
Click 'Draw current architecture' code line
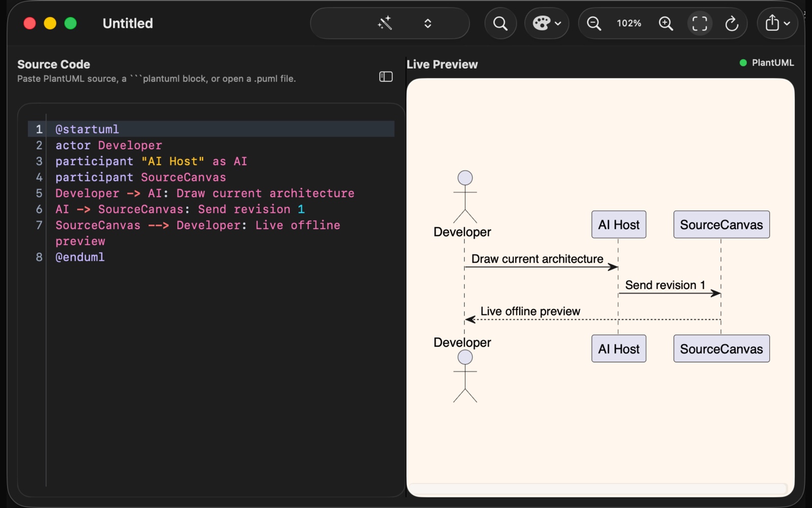click(205, 193)
